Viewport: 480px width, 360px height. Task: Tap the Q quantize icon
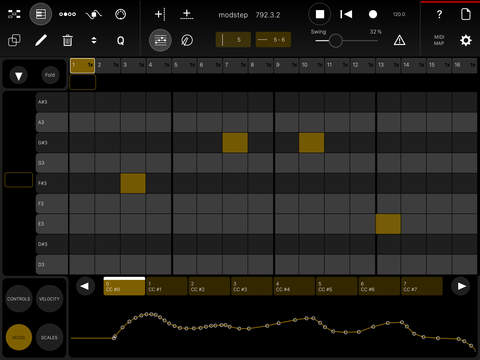[120, 41]
